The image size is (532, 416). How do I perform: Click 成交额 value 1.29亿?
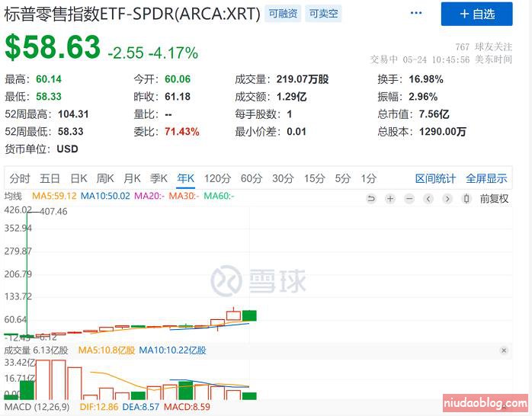coord(291,97)
